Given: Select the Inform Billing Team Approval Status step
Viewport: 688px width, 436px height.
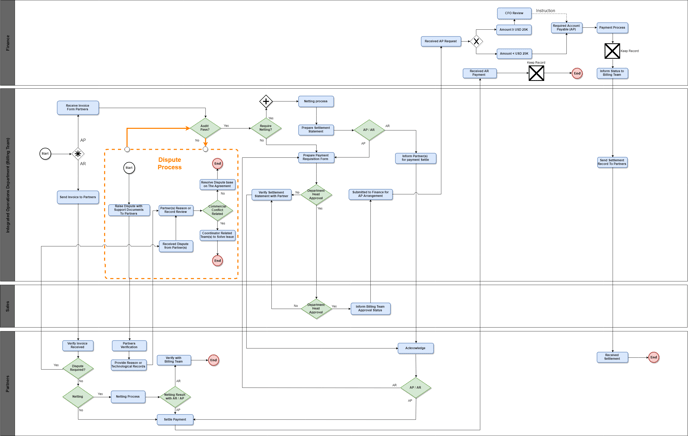Looking at the screenshot, I should (x=370, y=309).
